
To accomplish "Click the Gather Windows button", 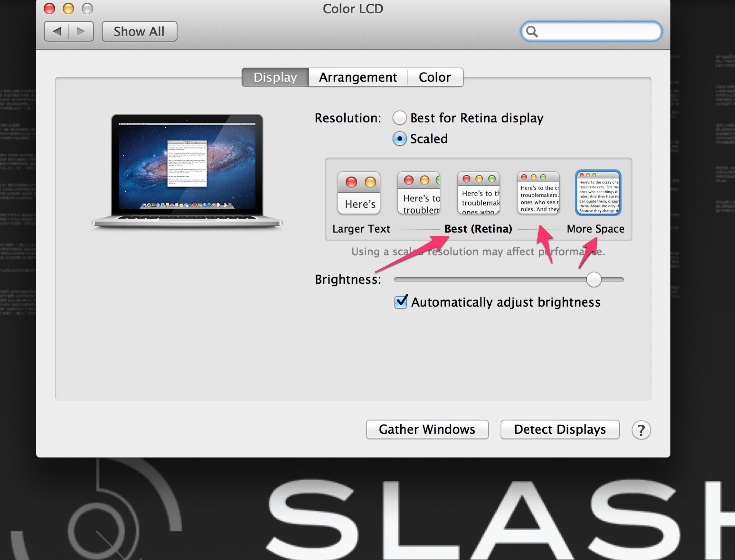I will pyautogui.click(x=427, y=429).
